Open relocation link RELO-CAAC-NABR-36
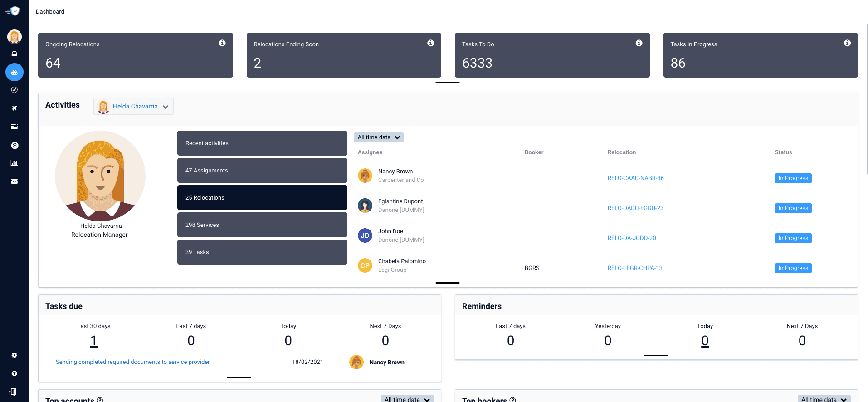 [x=635, y=178]
